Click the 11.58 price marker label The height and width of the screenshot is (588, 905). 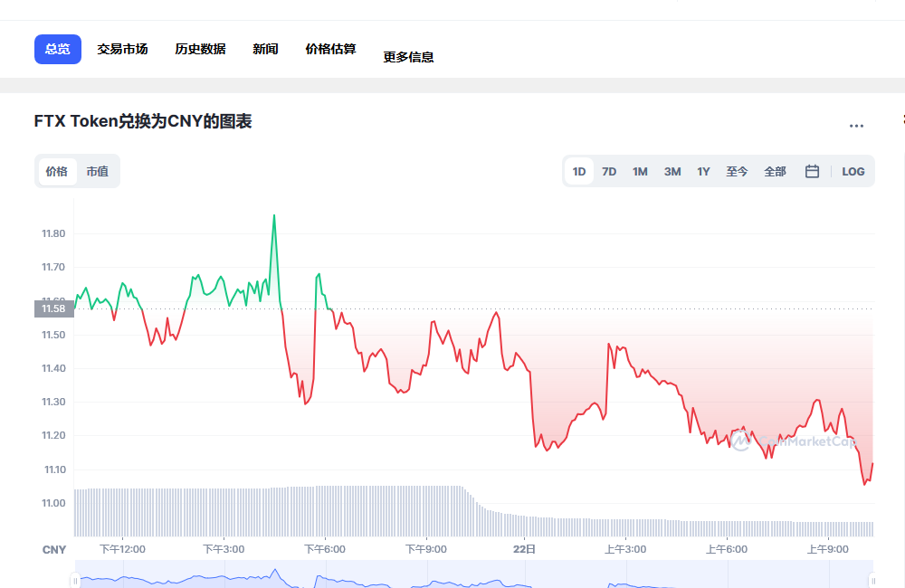tap(53, 308)
